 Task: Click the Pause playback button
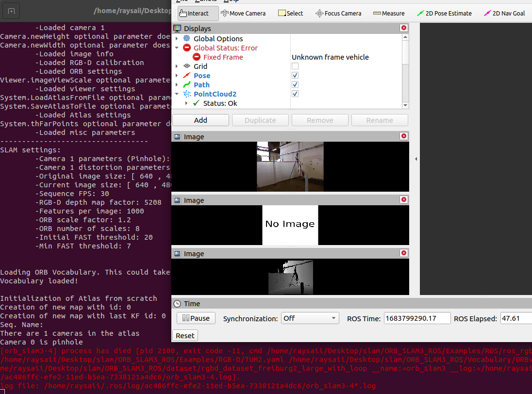(196, 318)
